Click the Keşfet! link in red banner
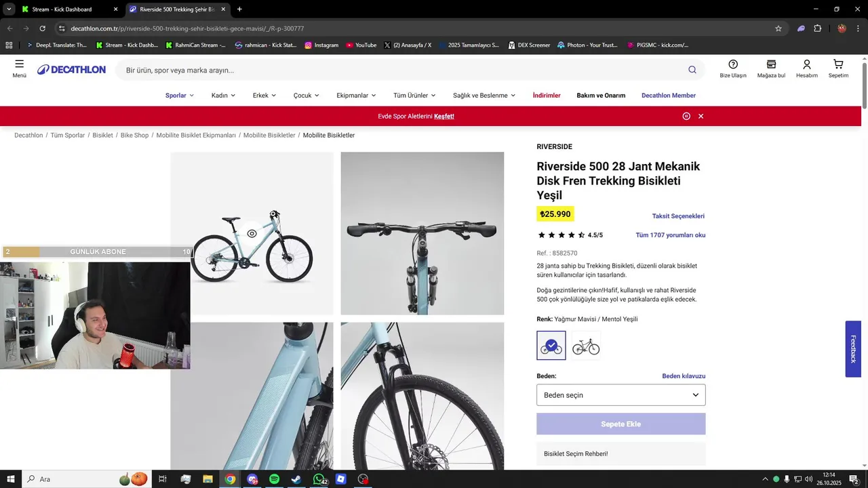The width and height of the screenshot is (868, 488). (x=444, y=116)
